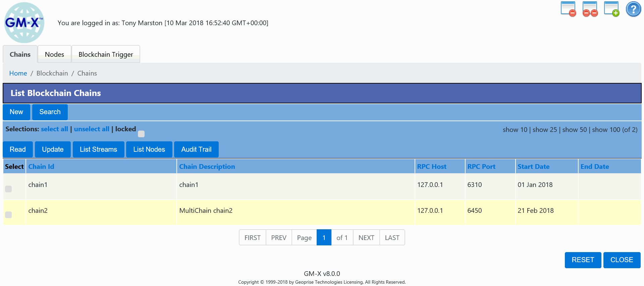The height and width of the screenshot is (286, 644).
Task: Click the start date 21 Feb 2018
Action: (x=536, y=210)
